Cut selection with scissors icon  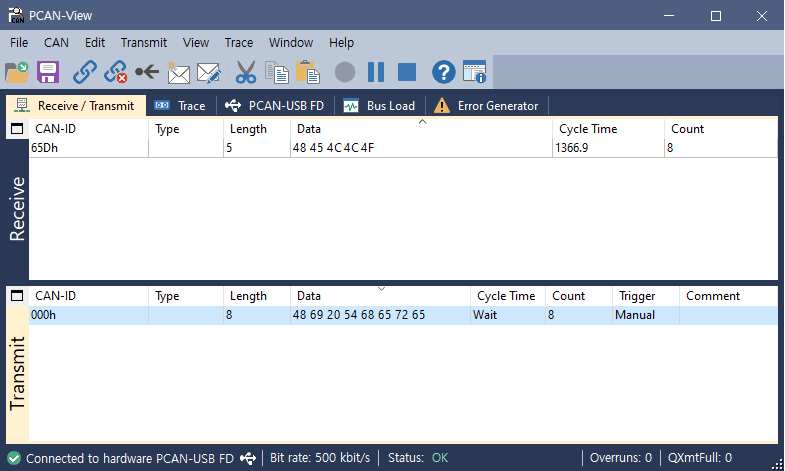click(x=246, y=72)
